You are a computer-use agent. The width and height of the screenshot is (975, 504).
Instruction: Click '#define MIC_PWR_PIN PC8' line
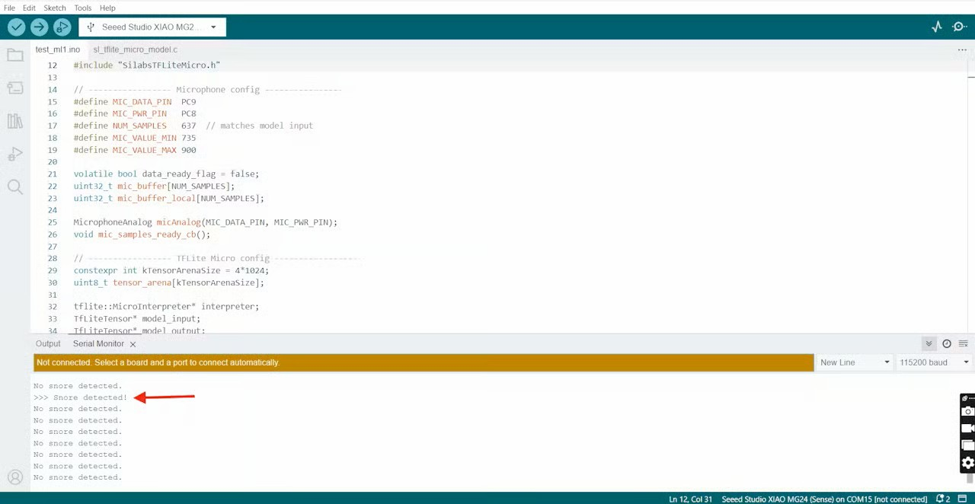[x=135, y=114]
